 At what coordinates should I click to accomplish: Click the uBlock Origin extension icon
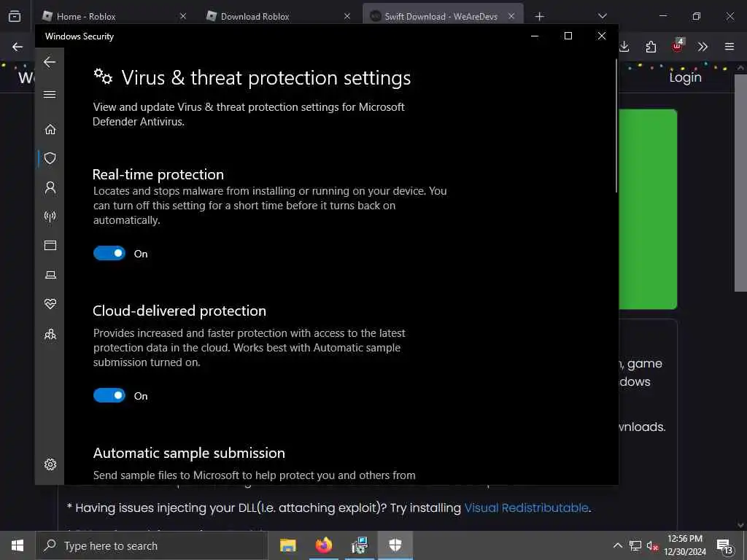click(x=678, y=46)
